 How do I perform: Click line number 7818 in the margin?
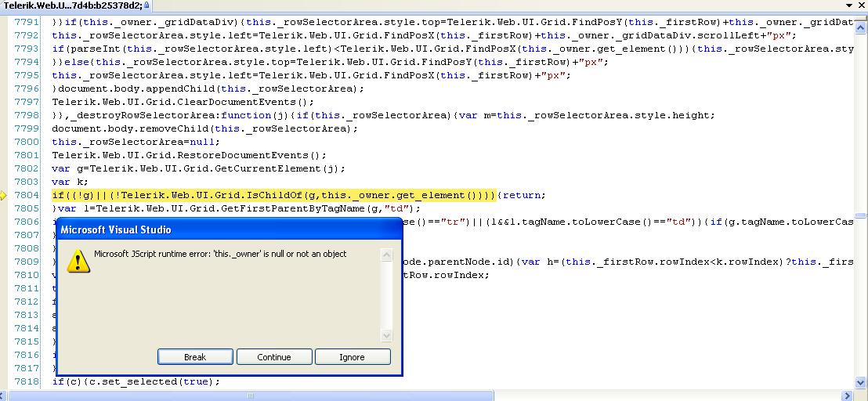[27, 381]
